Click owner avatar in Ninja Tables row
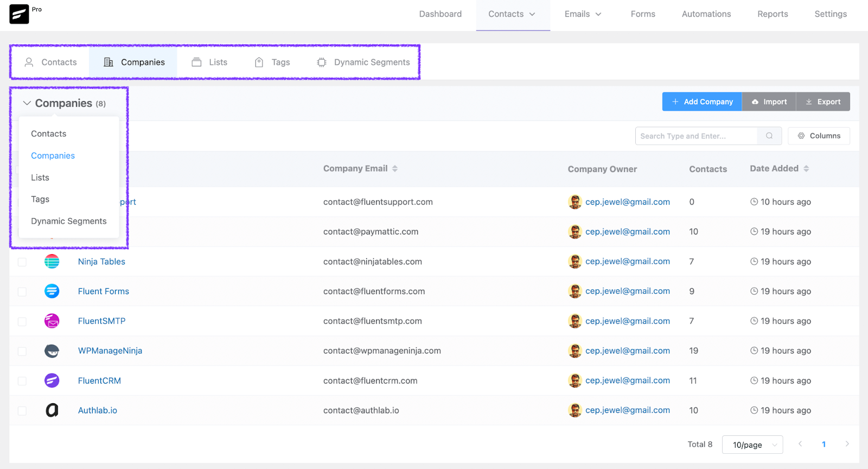Image resolution: width=868 pixels, height=469 pixels. pos(575,262)
